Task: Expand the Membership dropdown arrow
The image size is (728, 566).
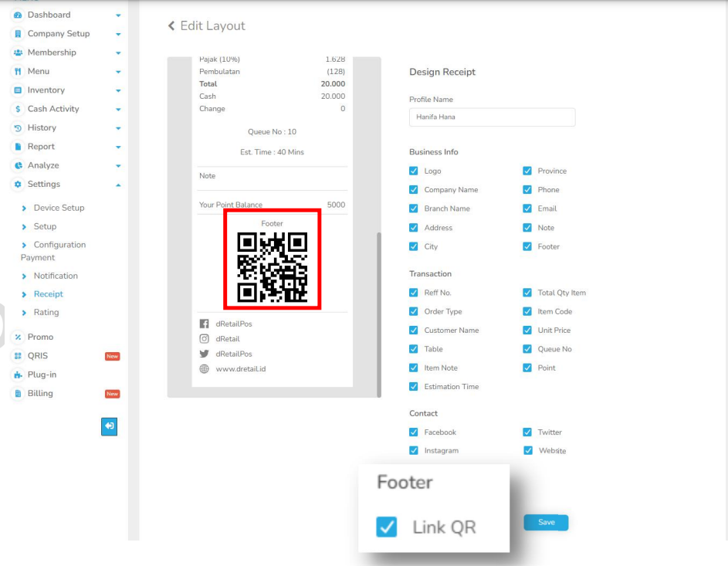Action: pos(118,53)
